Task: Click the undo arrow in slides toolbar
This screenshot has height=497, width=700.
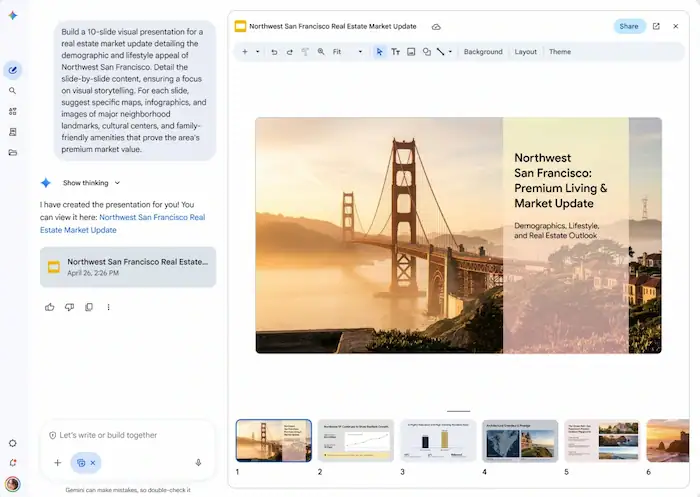Action: pos(274,52)
